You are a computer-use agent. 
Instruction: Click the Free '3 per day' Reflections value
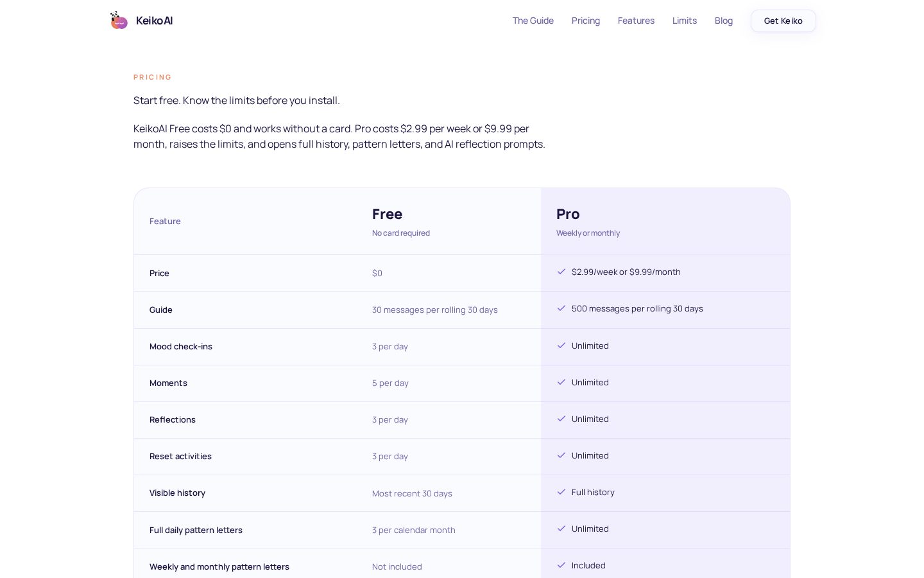click(390, 419)
